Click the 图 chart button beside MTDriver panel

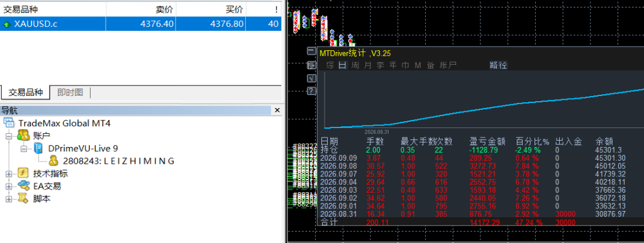click(311, 65)
